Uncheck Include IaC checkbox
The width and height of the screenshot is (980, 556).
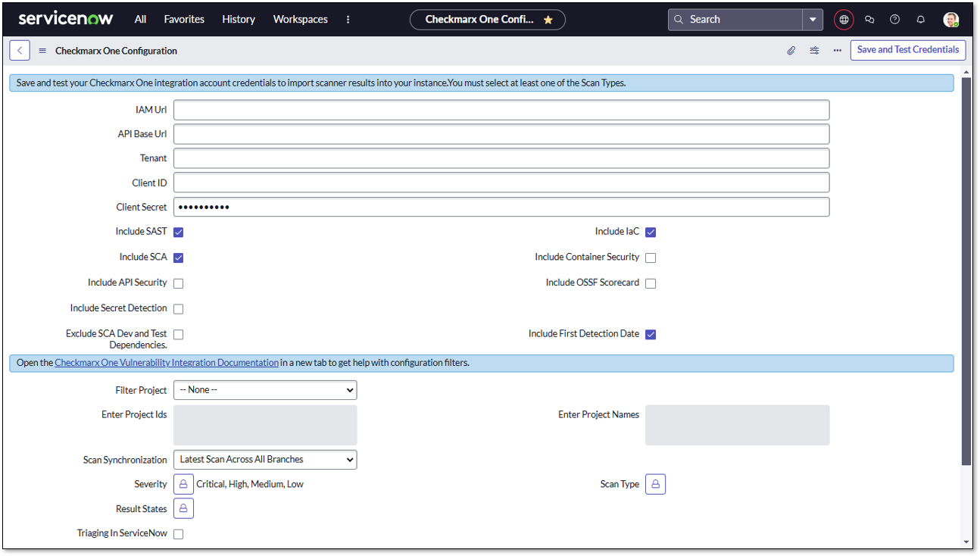pyautogui.click(x=651, y=233)
